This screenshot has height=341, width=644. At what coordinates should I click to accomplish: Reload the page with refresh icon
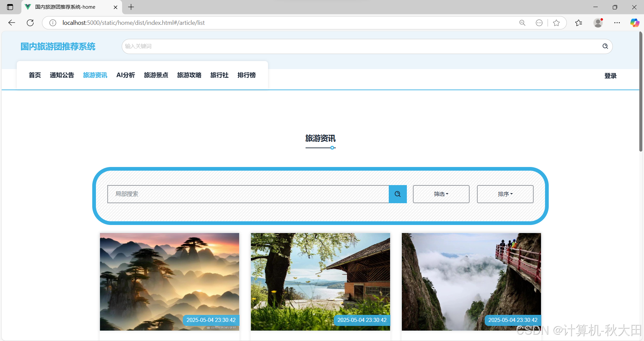[30, 23]
